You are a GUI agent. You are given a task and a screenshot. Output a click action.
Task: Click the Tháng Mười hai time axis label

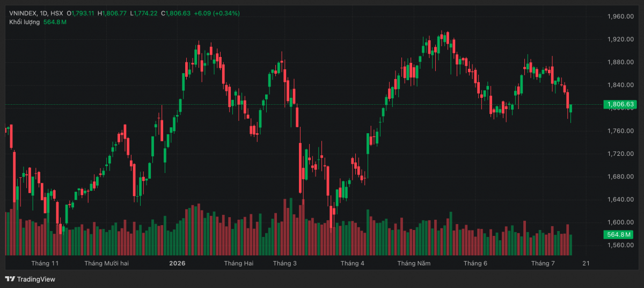pos(107,263)
